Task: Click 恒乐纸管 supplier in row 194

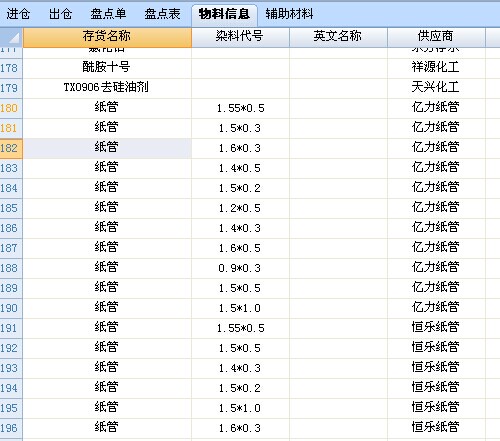Action: [436, 388]
